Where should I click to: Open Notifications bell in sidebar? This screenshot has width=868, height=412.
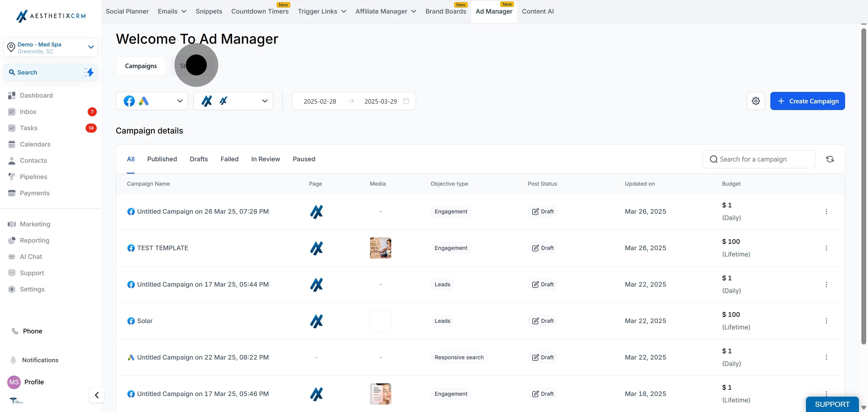[x=14, y=360]
